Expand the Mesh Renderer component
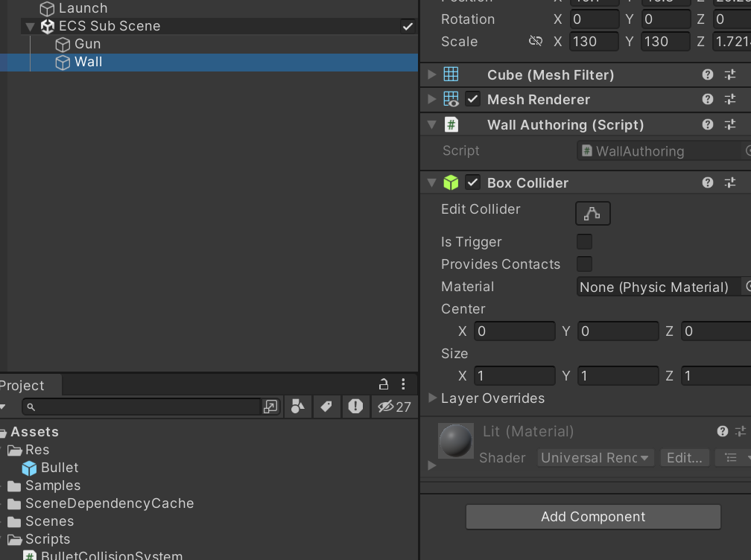Image resolution: width=751 pixels, height=560 pixels. (432, 99)
